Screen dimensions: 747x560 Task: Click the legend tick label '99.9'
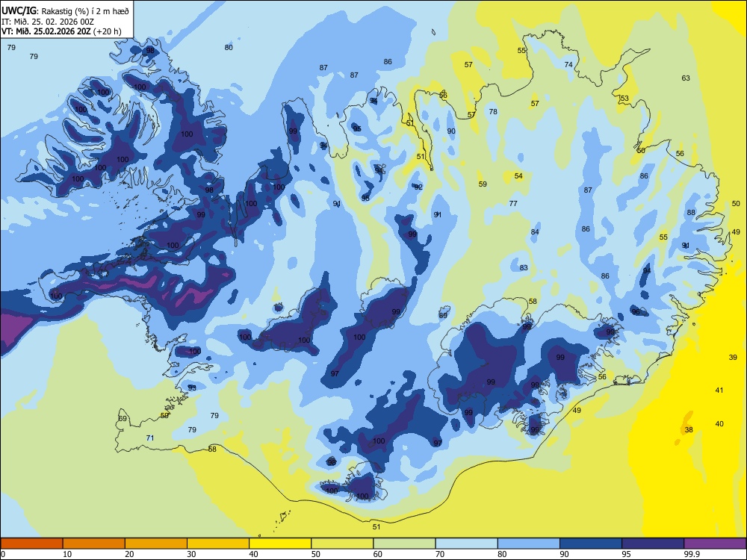[691, 554]
